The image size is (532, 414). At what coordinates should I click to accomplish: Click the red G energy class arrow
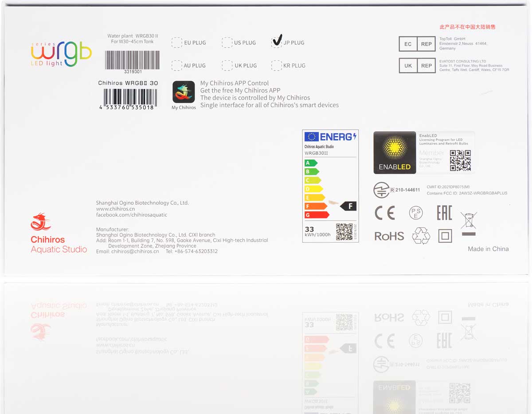(x=317, y=215)
